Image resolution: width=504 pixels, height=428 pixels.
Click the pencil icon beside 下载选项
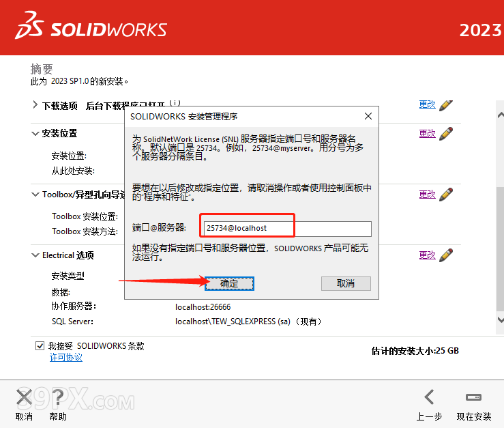446,105
